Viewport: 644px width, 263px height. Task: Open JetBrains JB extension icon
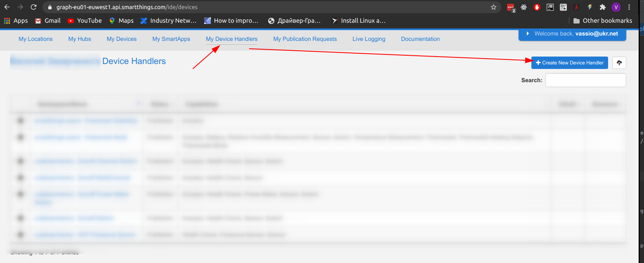[550, 7]
